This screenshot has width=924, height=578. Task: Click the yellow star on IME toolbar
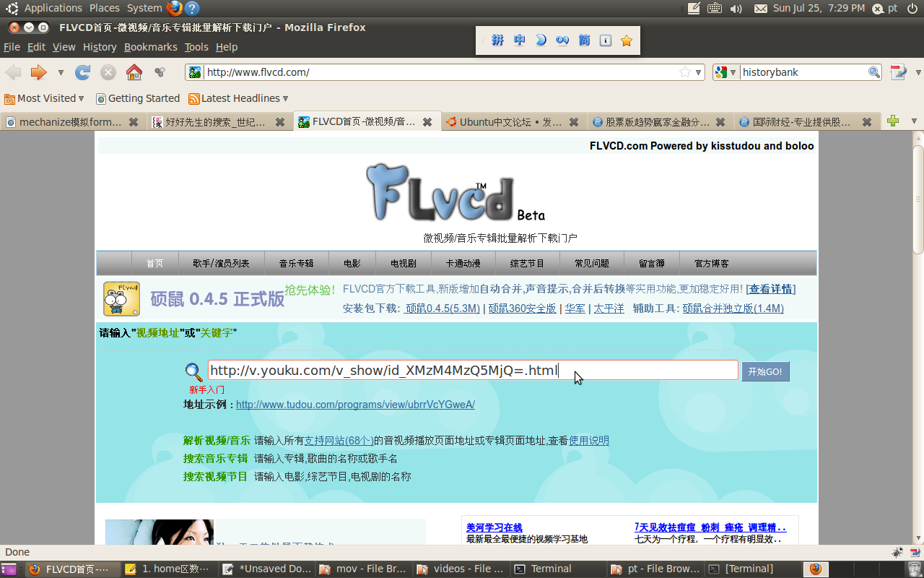click(x=627, y=40)
